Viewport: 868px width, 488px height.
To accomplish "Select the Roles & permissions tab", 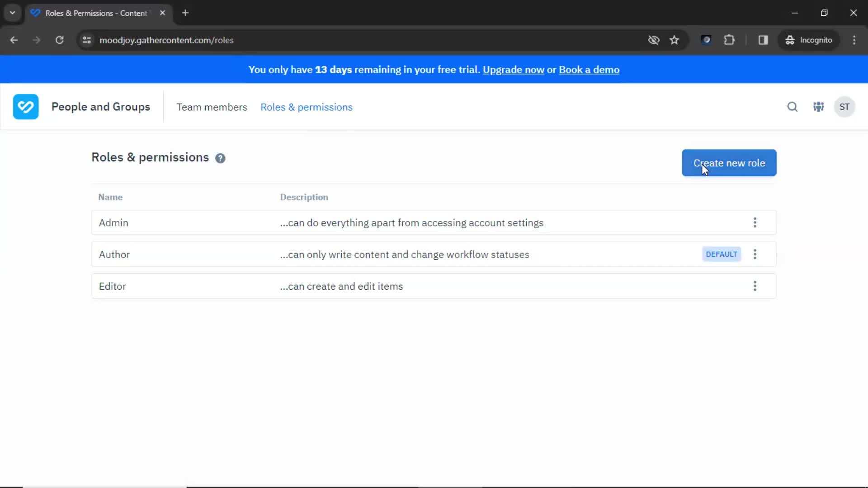I will 307,107.
